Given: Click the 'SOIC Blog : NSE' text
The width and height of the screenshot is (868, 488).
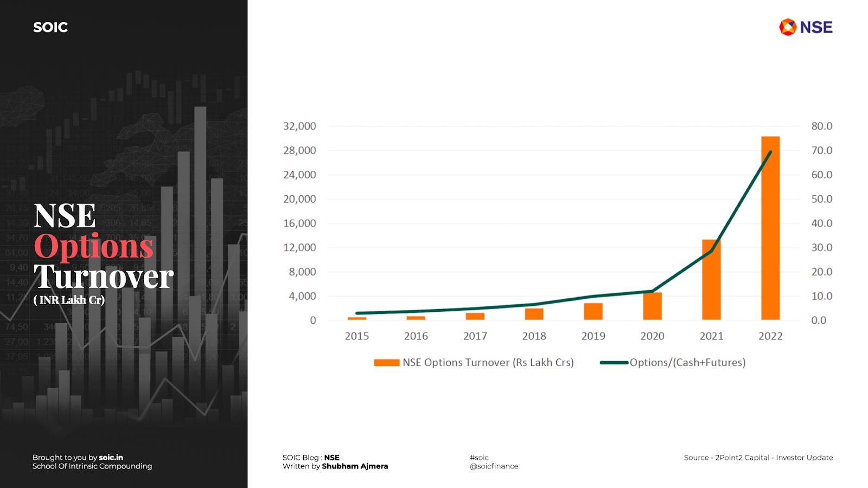Looking at the screenshot, I should coord(311,458).
